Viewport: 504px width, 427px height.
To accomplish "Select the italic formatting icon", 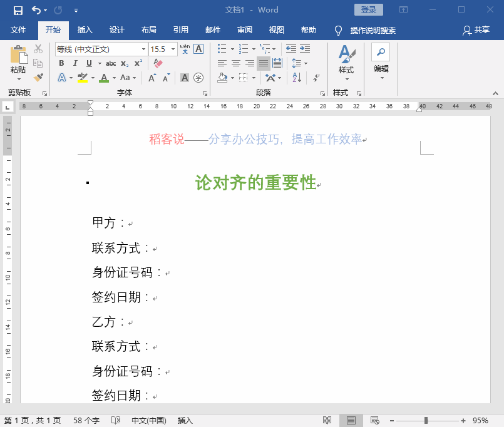I will point(76,63).
